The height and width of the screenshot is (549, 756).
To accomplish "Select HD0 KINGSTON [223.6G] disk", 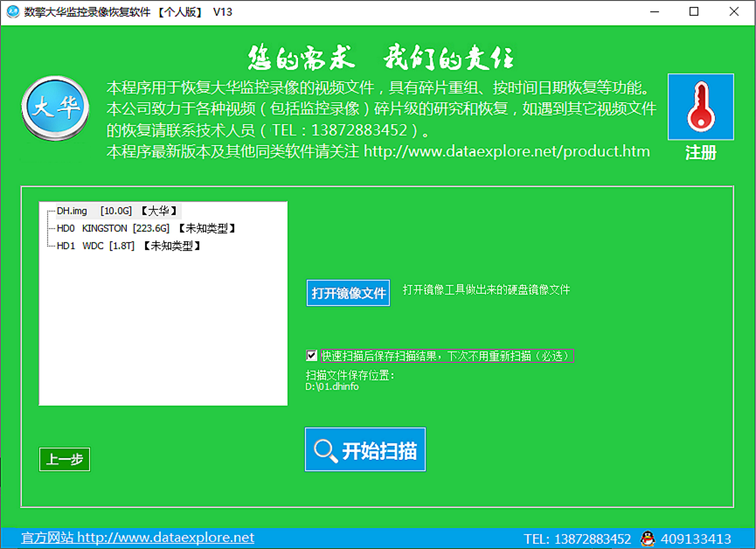I will [147, 228].
